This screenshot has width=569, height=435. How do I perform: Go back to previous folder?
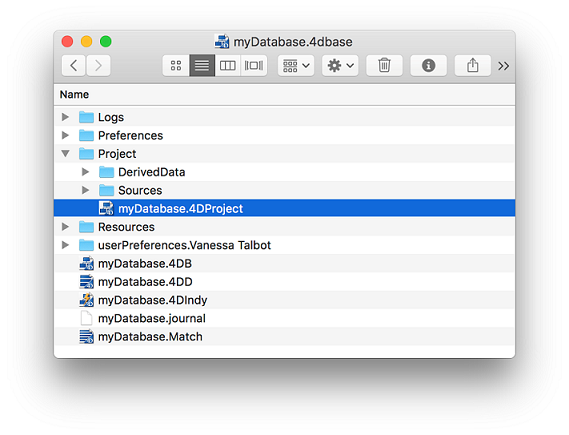(x=74, y=66)
